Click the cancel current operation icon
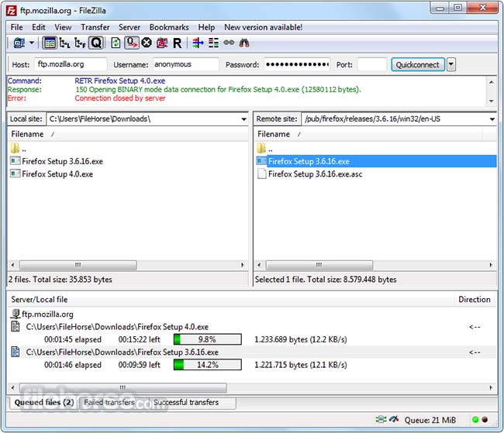The height and width of the screenshot is (433, 504). tap(147, 43)
